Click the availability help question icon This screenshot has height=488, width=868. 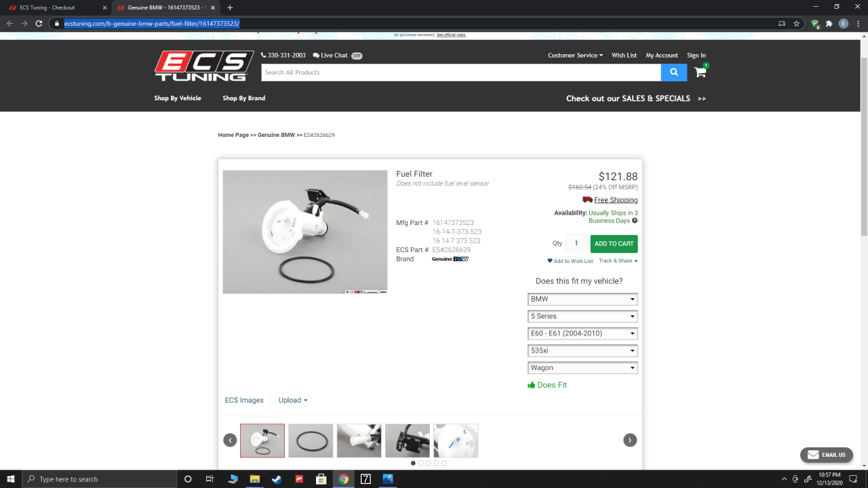(x=635, y=221)
